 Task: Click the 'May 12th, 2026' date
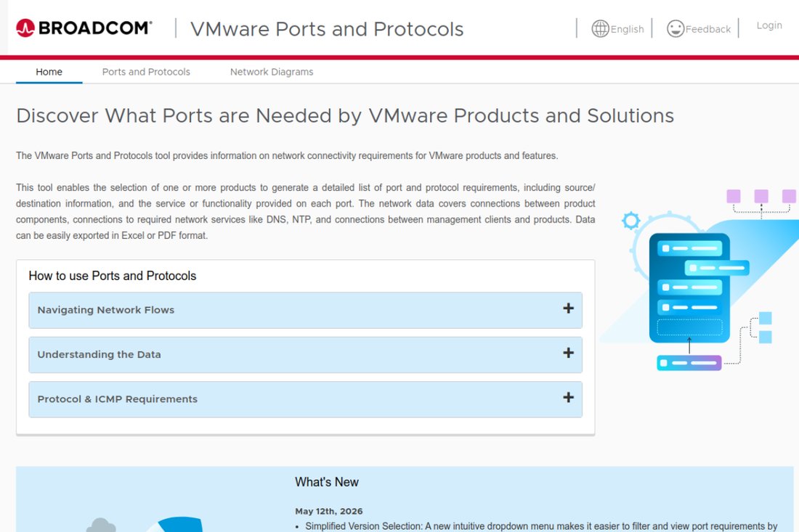(x=328, y=511)
